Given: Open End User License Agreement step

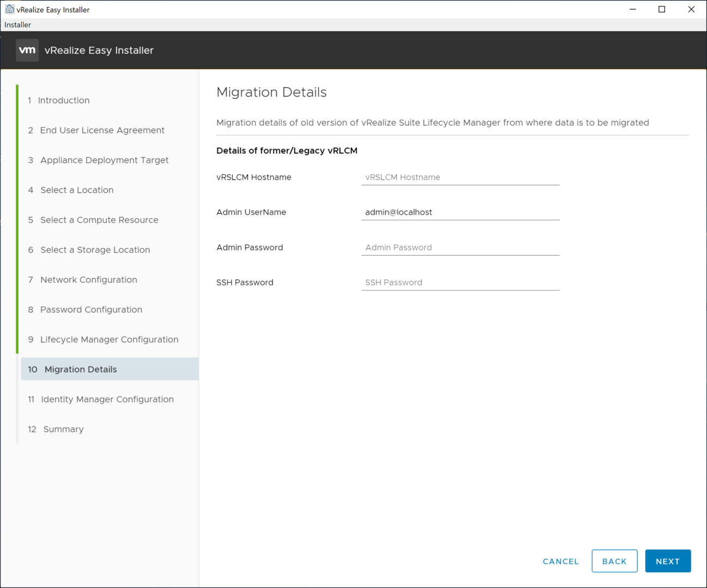Looking at the screenshot, I should tap(102, 130).
